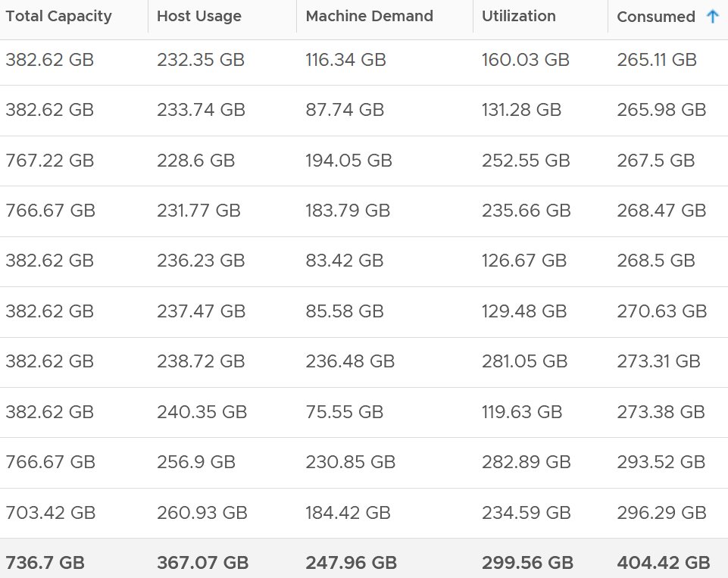Click the 270.63 GB consumed cell
Image resolution: width=728 pixels, height=578 pixels.
click(x=661, y=311)
